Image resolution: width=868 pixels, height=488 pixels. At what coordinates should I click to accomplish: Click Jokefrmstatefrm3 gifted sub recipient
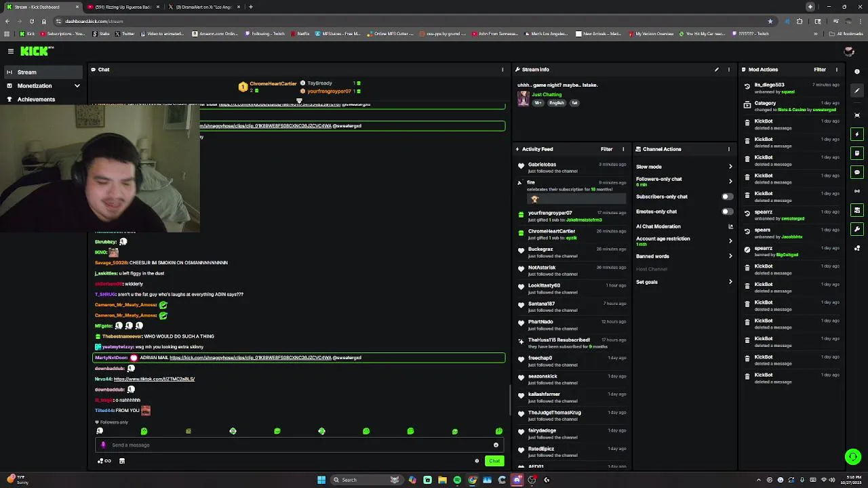click(584, 220)
